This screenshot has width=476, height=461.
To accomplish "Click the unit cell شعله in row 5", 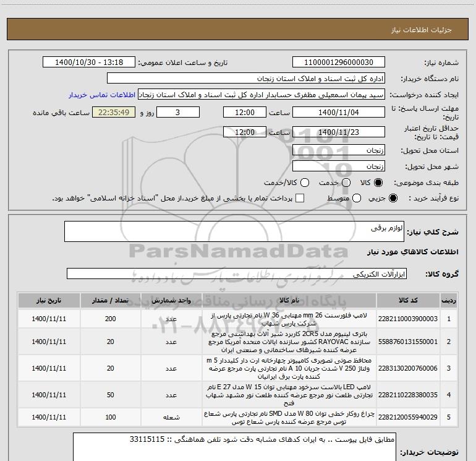I will [171, 417].
